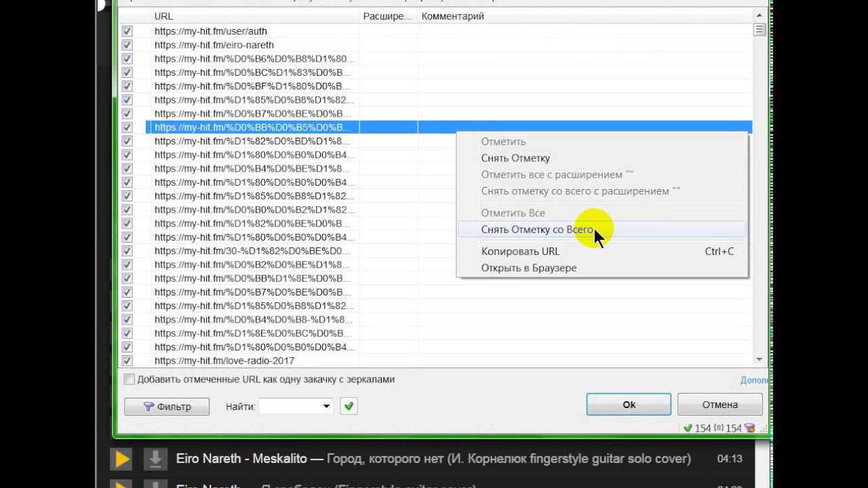
Task: Download the Eiro Nareth - Meskalito track
Action: tap(155, 459)
